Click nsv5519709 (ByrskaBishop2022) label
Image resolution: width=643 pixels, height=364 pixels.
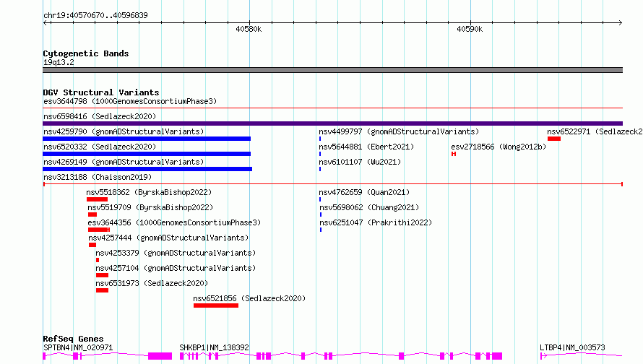[150, 207]
